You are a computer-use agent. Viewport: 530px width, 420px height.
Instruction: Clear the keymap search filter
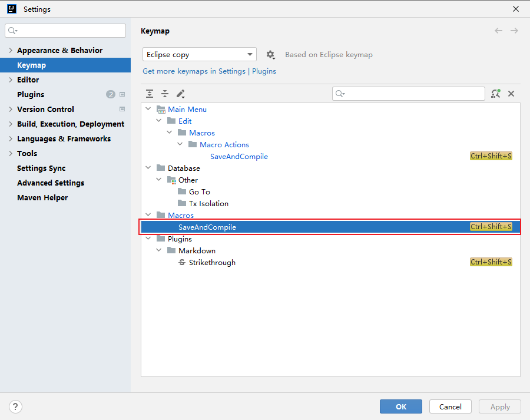(x=511, y=94)
